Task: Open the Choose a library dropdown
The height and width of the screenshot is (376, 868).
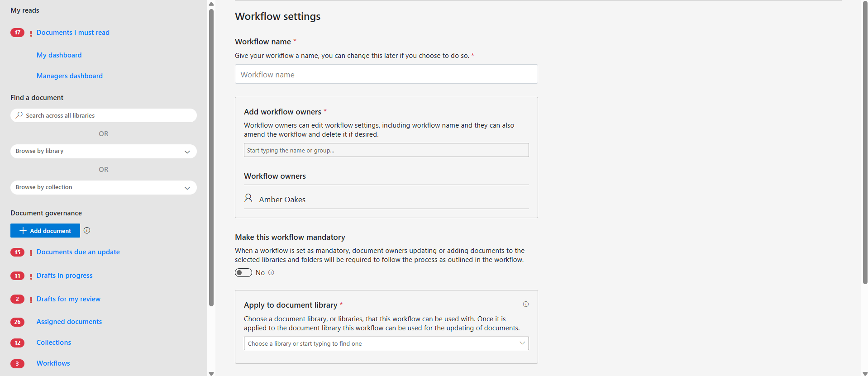Action: (386, 343)
